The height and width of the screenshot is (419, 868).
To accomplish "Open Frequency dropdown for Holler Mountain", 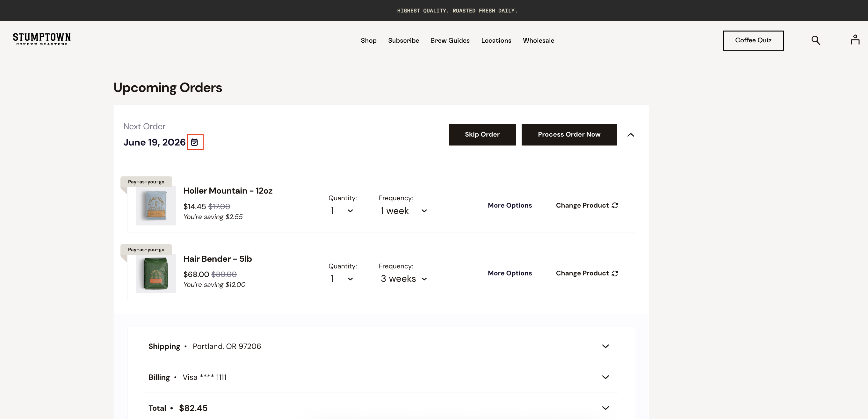I will click(404, 211).
